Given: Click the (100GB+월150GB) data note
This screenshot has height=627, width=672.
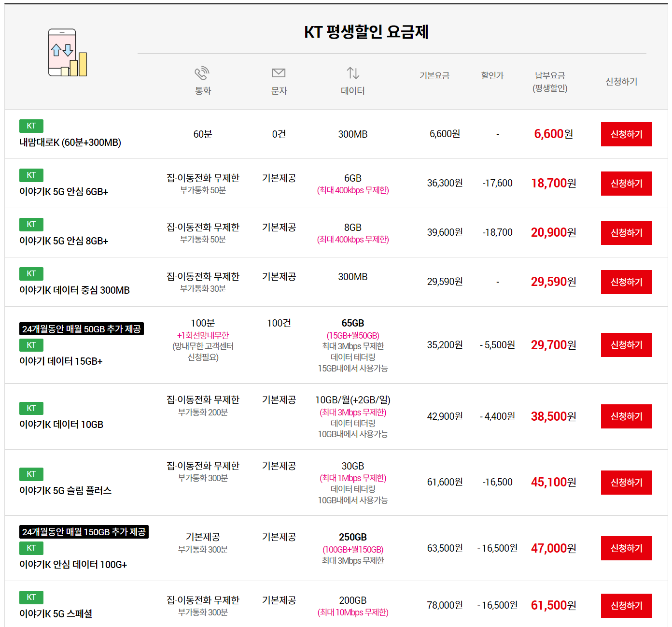Looking at the screenshot, I should click(x=353, y=550).
